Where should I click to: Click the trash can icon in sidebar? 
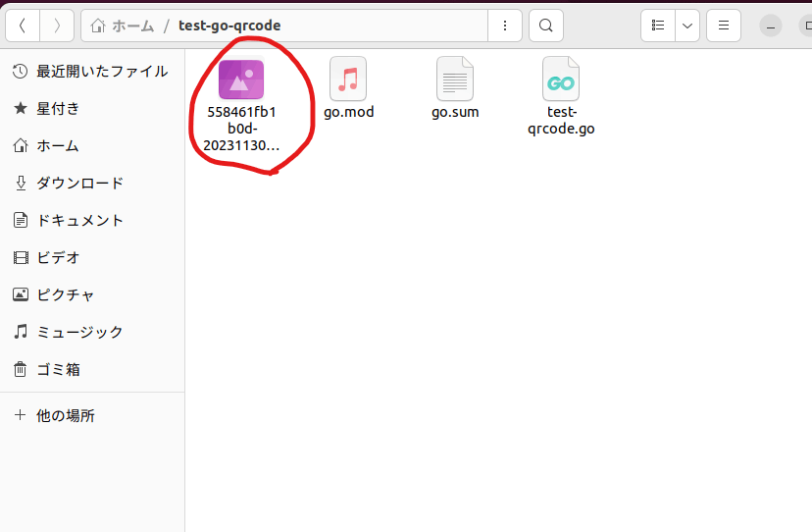coord(21,369)
